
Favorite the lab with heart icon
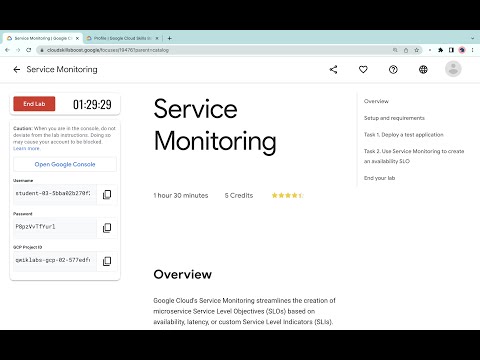click(363, 69)
